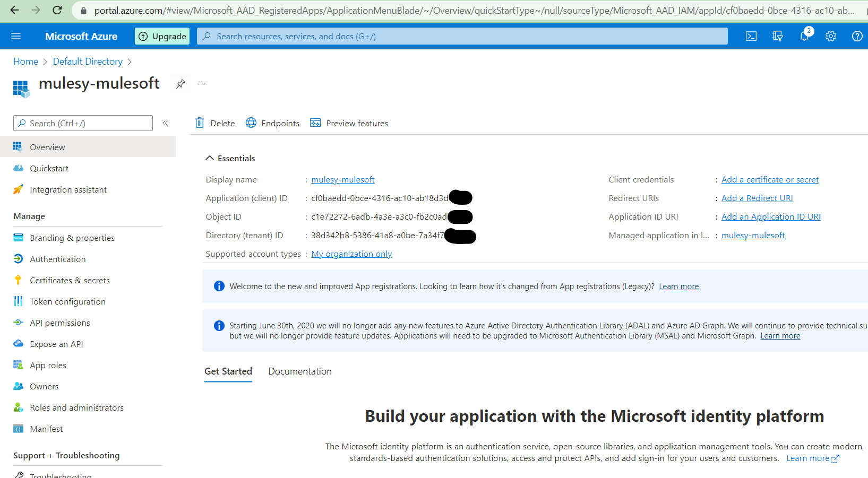868x478 pixels.
Task: Open the notifications bell
Action: click(x=804, y=36)
